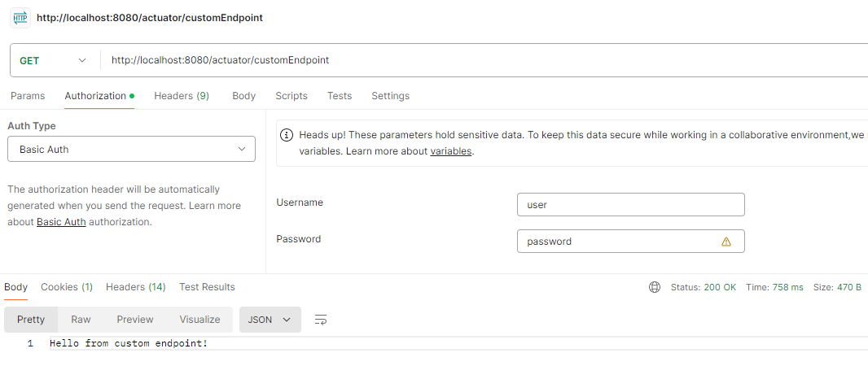Select the Scripts tab

(x=292, y=96)
